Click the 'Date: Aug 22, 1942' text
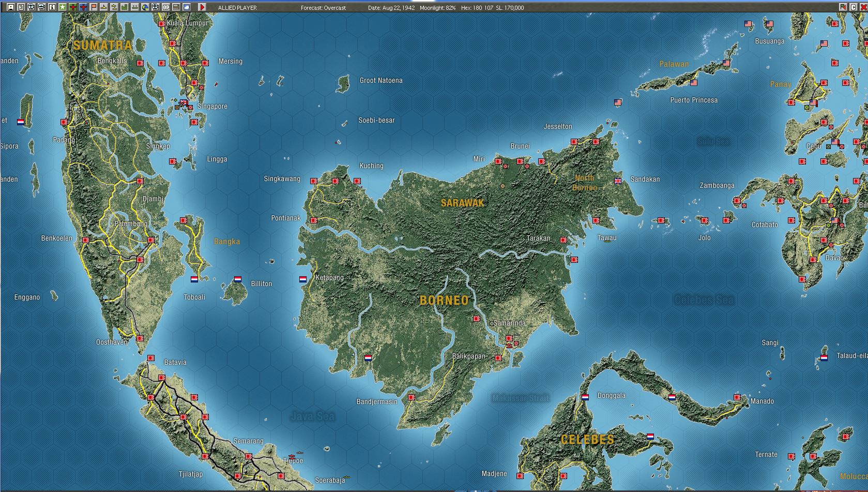 [x=391, y=8]
